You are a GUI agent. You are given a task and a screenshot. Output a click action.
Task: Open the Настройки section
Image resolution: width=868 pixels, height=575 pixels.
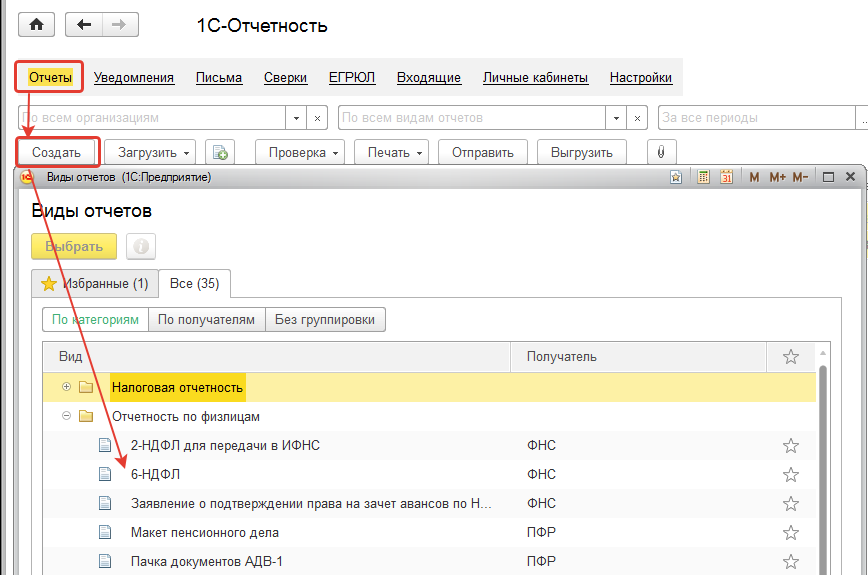point(640,77)
